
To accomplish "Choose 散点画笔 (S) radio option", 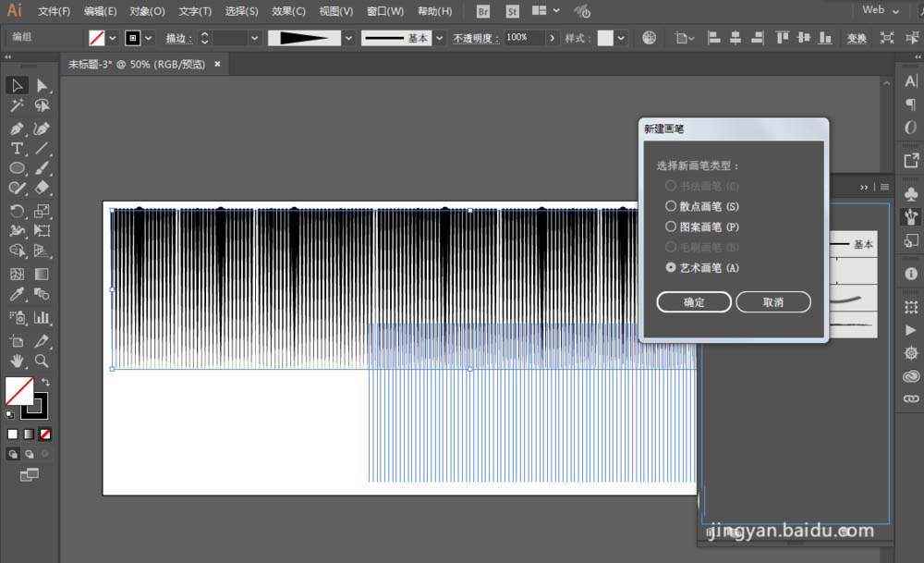I will [x=671, y=207].
